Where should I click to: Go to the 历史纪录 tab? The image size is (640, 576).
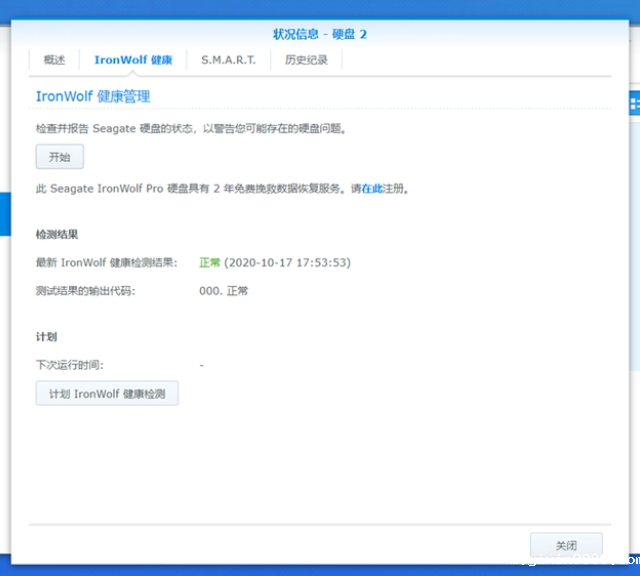tap(306, 60)
